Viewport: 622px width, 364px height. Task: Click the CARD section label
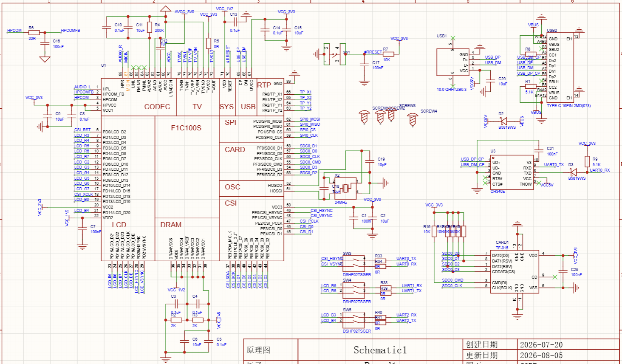[x=235, y=150]
